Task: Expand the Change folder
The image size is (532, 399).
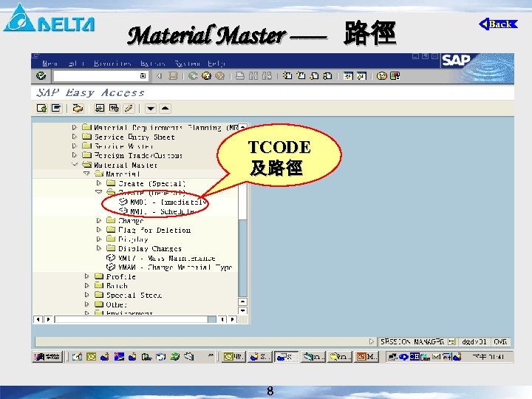Action: pyautogui.click(x=99, y=220)
